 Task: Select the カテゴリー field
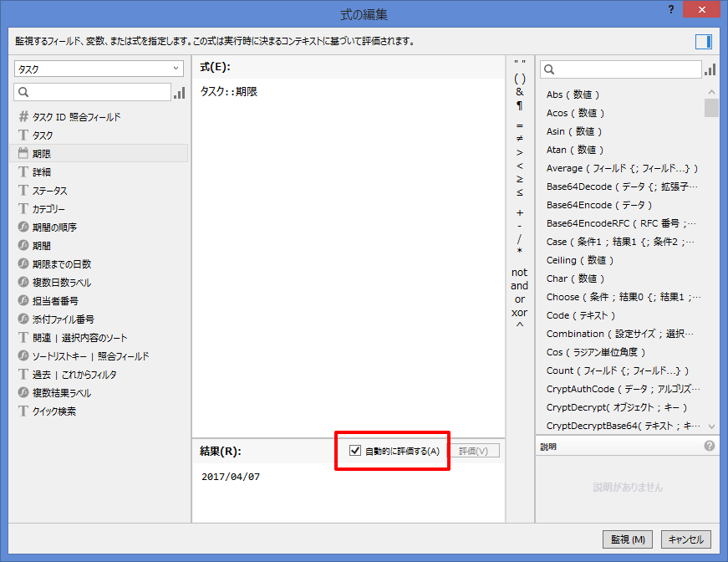(99, 208)
